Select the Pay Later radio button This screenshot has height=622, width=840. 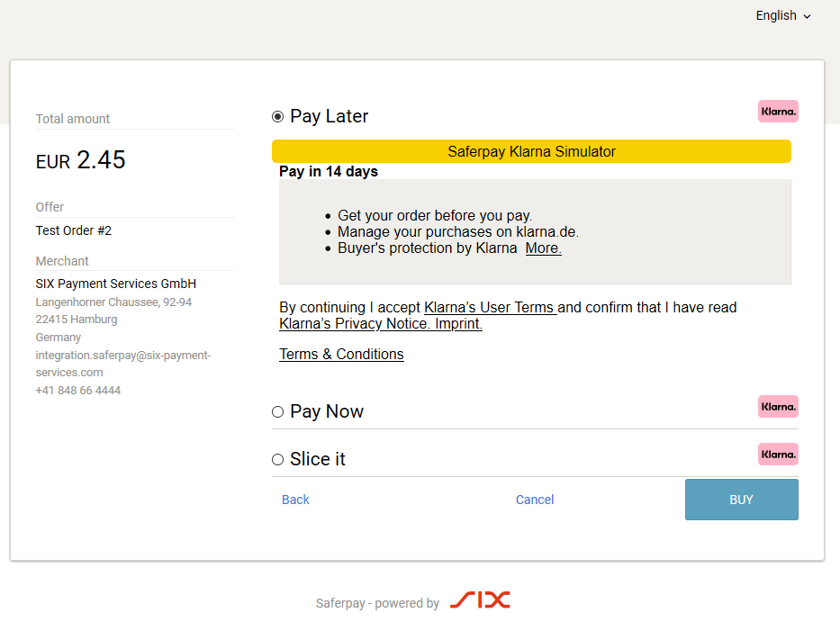pyautogui.click(x=277, y=116)
